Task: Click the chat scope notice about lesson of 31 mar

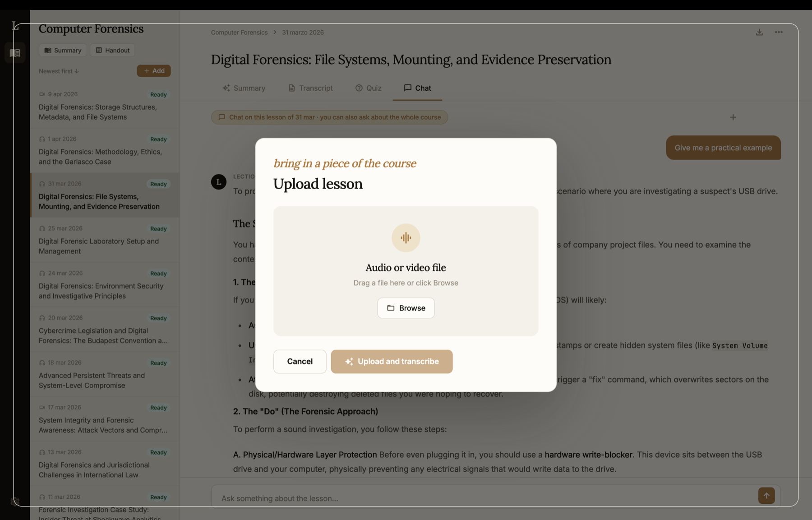Action: tap(329, 117)
